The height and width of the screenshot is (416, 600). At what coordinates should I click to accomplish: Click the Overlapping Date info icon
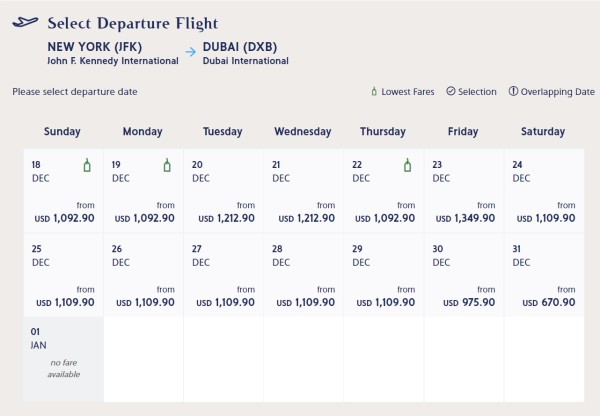point(513,92)
